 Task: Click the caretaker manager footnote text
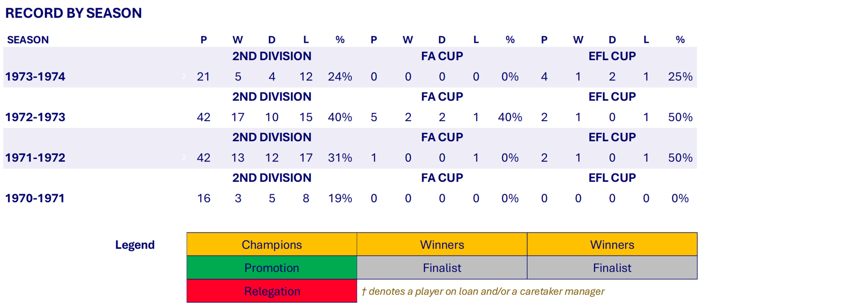click(483, 291)
